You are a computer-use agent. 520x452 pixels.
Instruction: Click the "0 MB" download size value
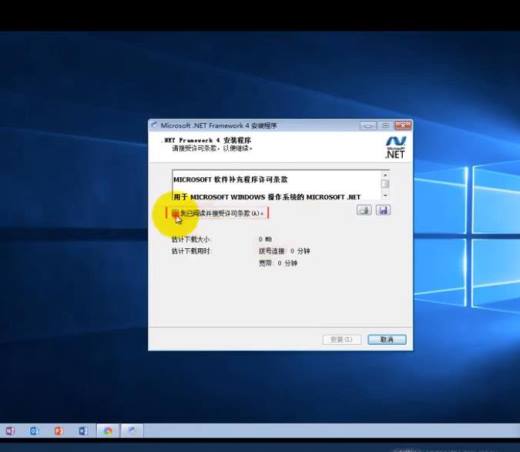(265, 239)
